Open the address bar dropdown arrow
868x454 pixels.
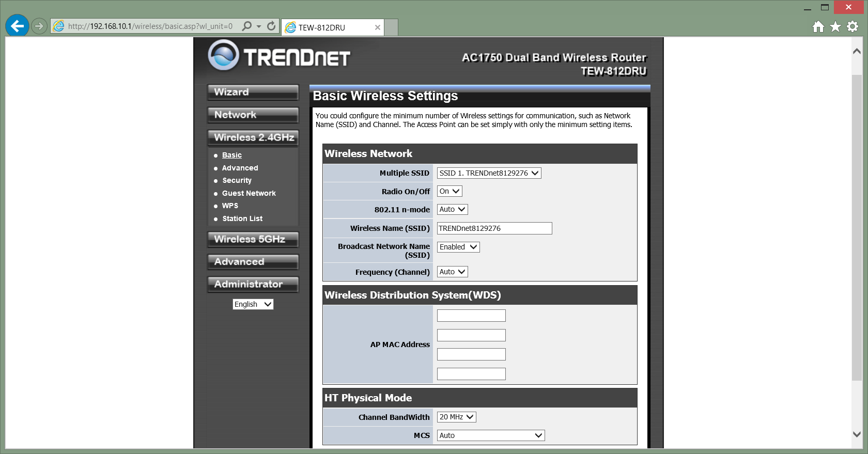click(x=259, y=26)
